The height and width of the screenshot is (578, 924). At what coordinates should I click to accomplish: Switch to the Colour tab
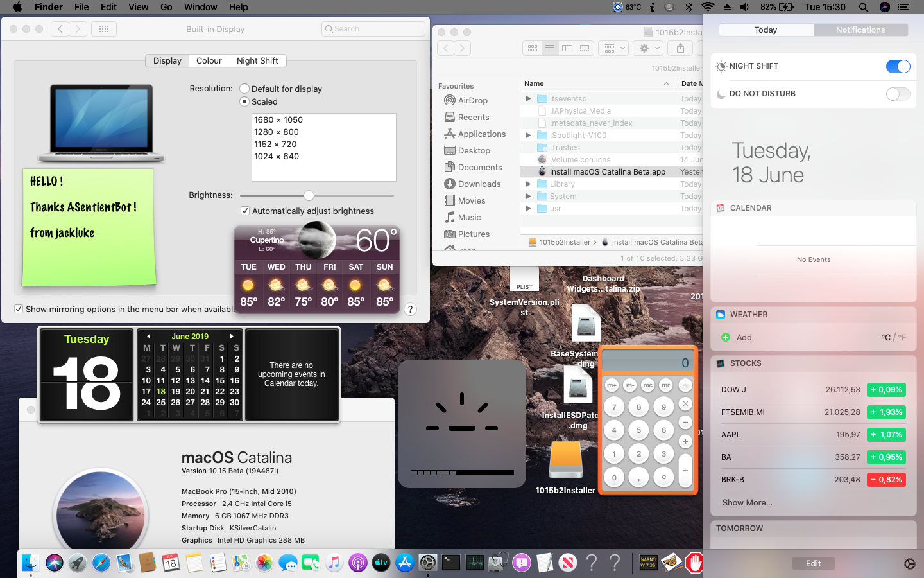209,60
